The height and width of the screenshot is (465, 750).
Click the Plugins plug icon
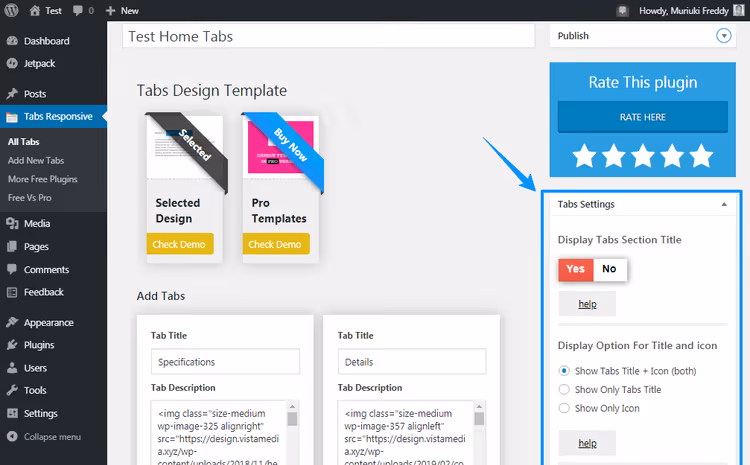click(x=12, y=345)
